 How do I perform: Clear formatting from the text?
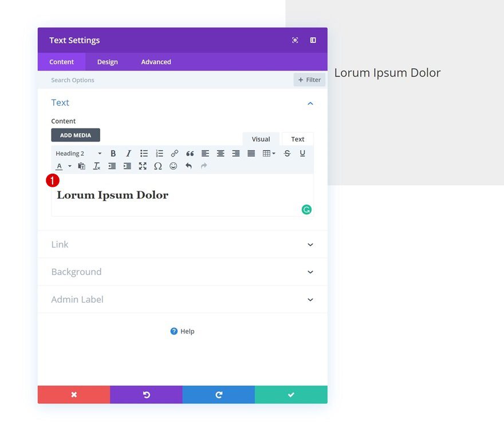click(96, 166)
